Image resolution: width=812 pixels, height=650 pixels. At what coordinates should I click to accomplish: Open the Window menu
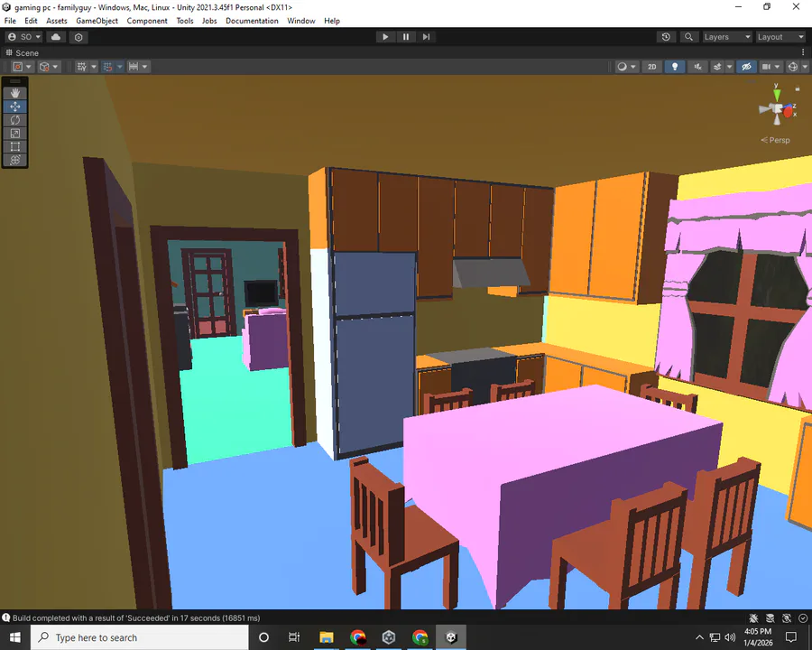(x=300, y=21)
